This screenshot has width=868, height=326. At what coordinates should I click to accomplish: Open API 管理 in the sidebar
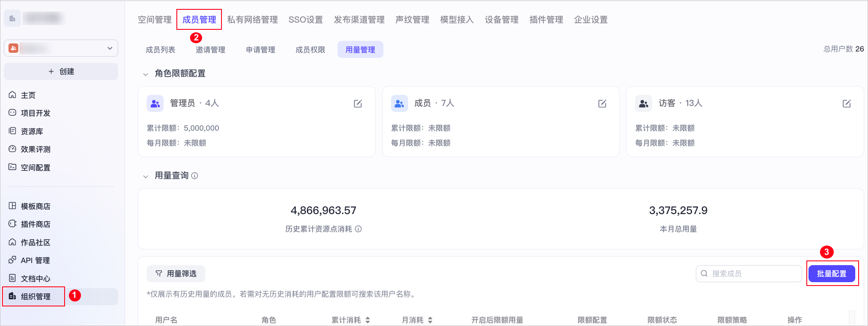(35, 260)
